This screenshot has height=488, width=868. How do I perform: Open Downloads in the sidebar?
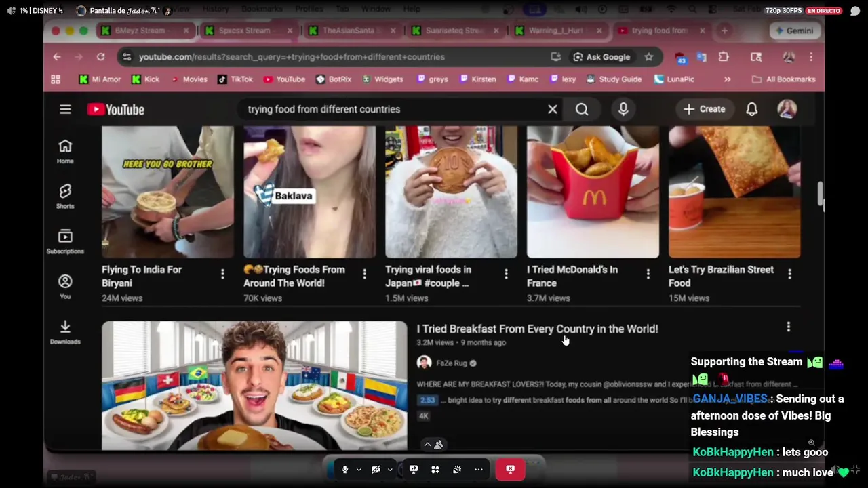[x=65, y=332]
